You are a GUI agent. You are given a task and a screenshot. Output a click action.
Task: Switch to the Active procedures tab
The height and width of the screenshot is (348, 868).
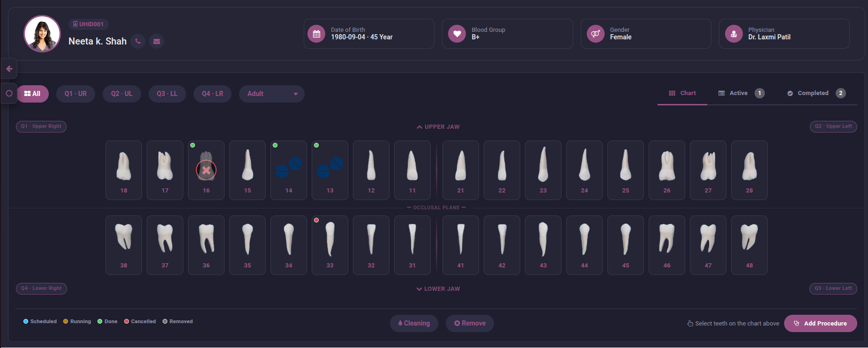pyautogui.click(x=741, y=93)
